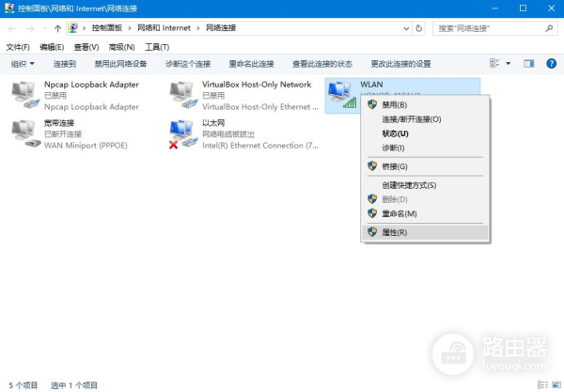
Task: Click the search magnifier icon
Action: [x=549, y=28]
